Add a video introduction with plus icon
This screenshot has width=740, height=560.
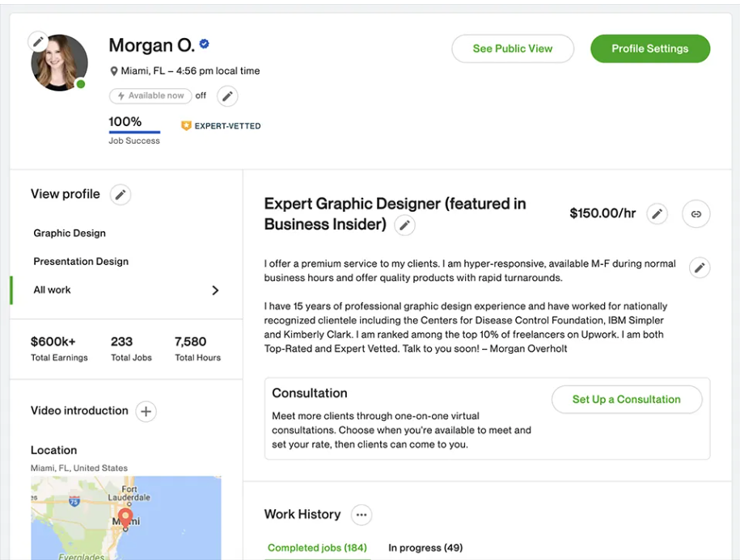146,411
